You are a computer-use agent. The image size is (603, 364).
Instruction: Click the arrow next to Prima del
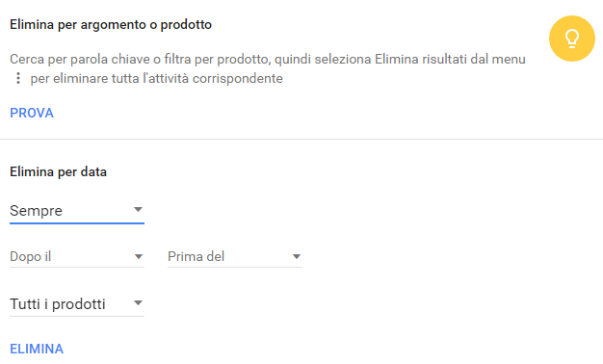point(296,257)
